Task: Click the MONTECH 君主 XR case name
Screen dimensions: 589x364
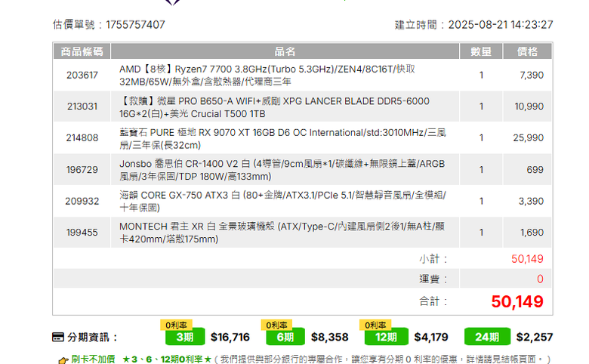Action: (282, 233)
